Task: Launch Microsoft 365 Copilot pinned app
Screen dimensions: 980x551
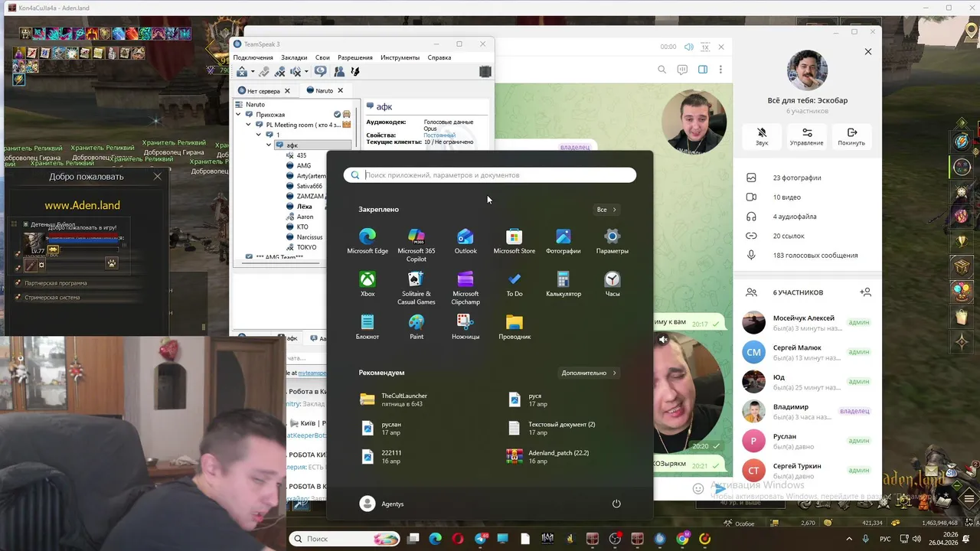Action: coord(416,244)
